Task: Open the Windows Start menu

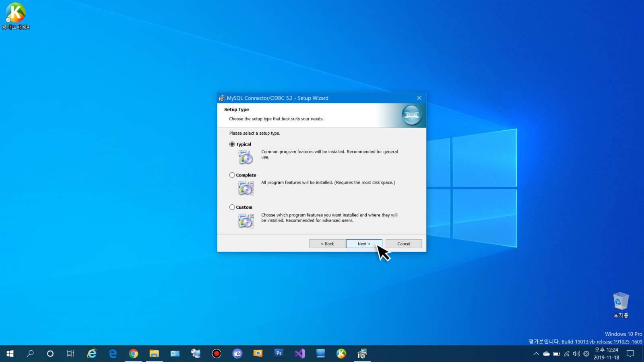Action: [x=10, y=354]
